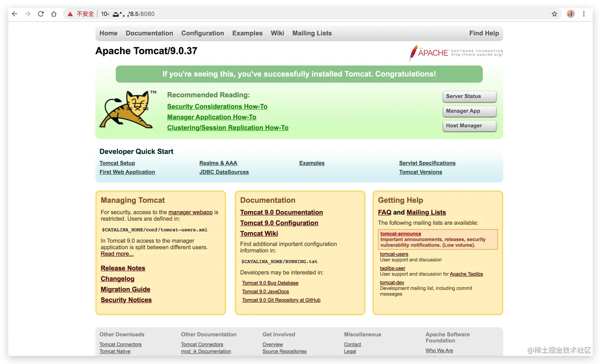Click the Host Manager button
The height and width of the screenshot is (364, 601).
[469, 126]
